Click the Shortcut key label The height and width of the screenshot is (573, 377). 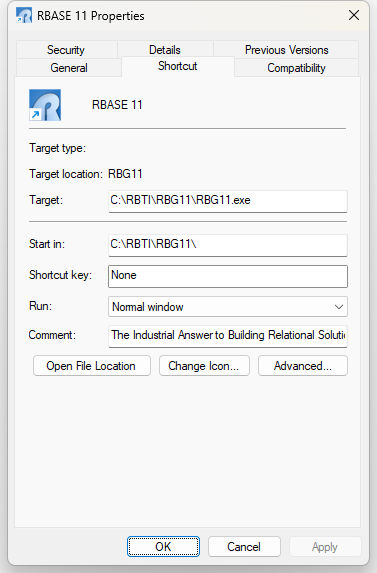[x=60, y=275]
